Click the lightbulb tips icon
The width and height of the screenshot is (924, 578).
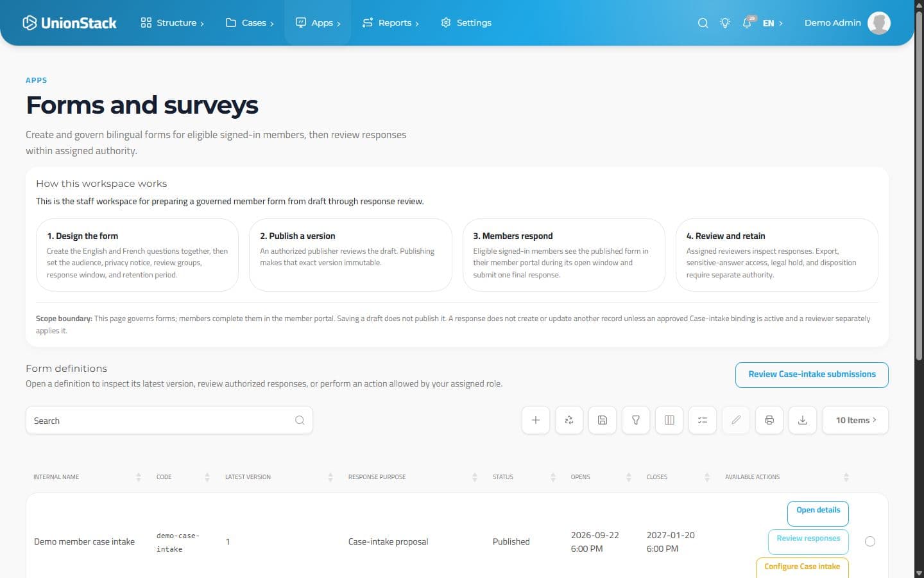click(725, 23)
